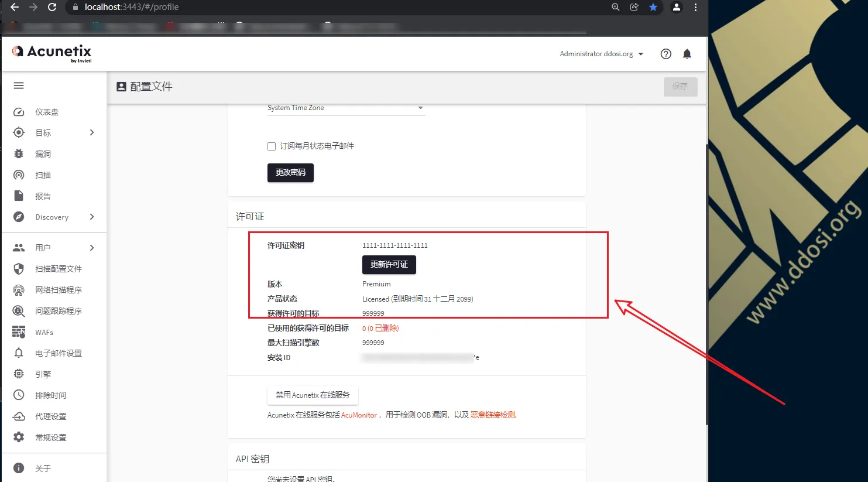Image resolution: width=868 pixels, height=482 pixels.
Task: Click the browser address bar
Action: coord(339,7)
